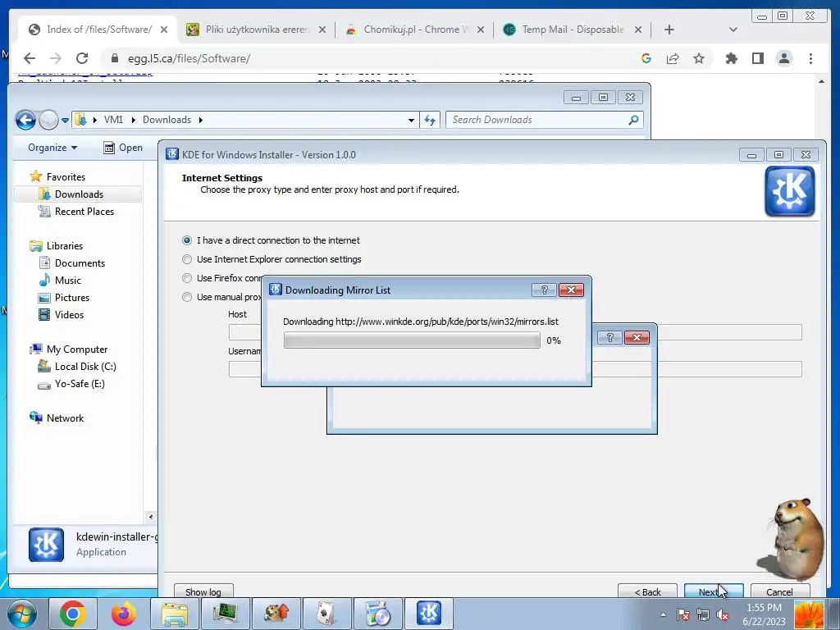Select 'I have a direct connection' radio button
Image resolution: width=840 pixels, height=630 pixels.
pyautogui.click(x=186, y=240)
